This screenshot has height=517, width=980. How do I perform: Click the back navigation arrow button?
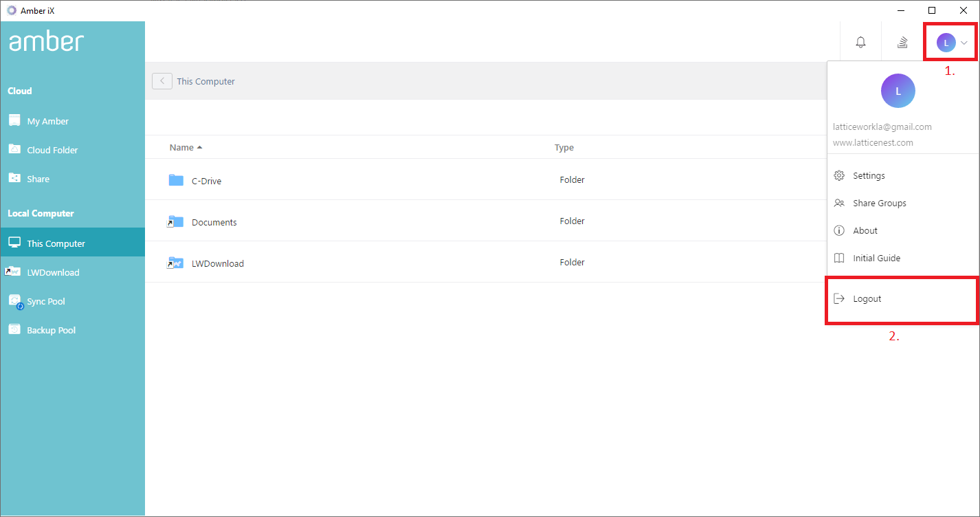(162, 80)
